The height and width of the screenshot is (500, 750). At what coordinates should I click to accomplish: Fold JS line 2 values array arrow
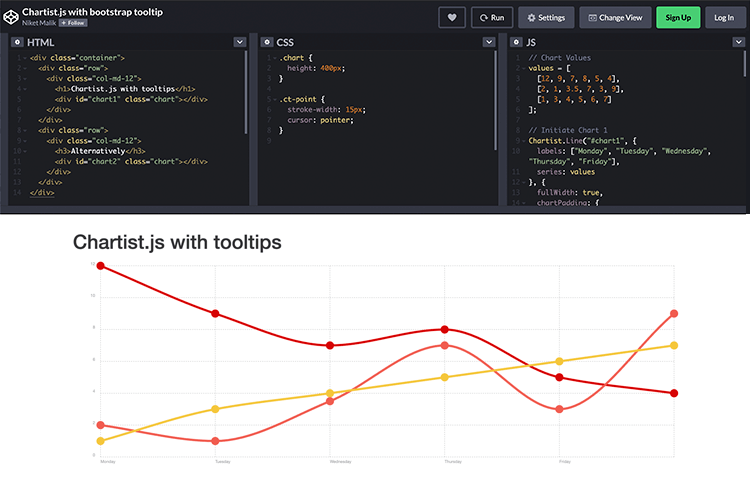point(524,68)
